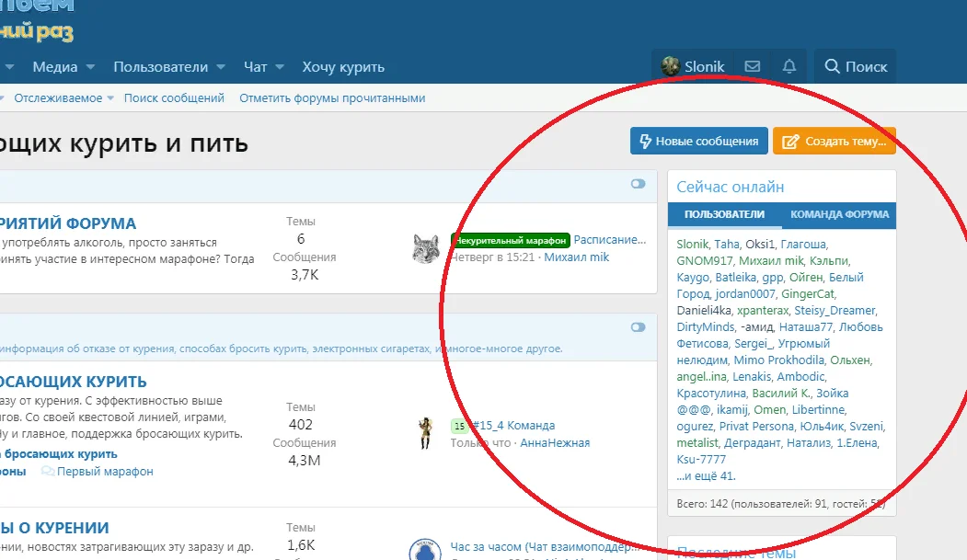Open the notifications bell icon
The image size is (967, 560).
(789, 66)
